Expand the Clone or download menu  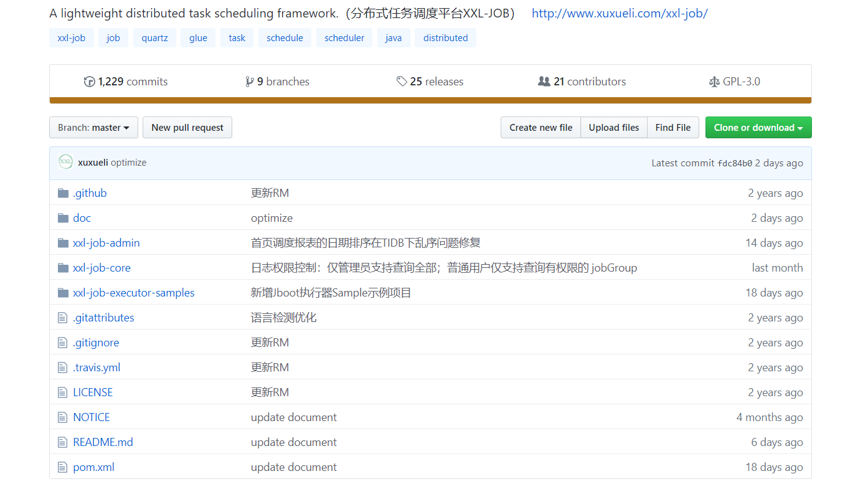coord(758,127)
